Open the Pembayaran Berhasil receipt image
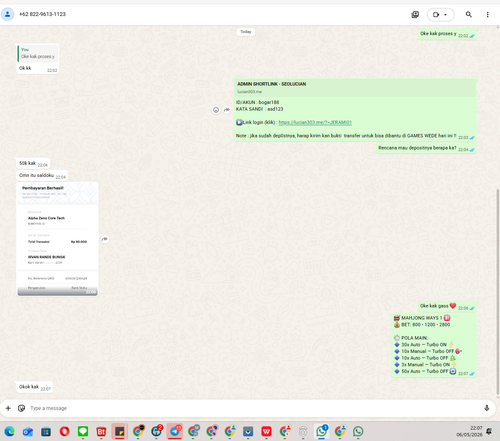This screenshot has height=441, width=500. (x=57, y=239)
